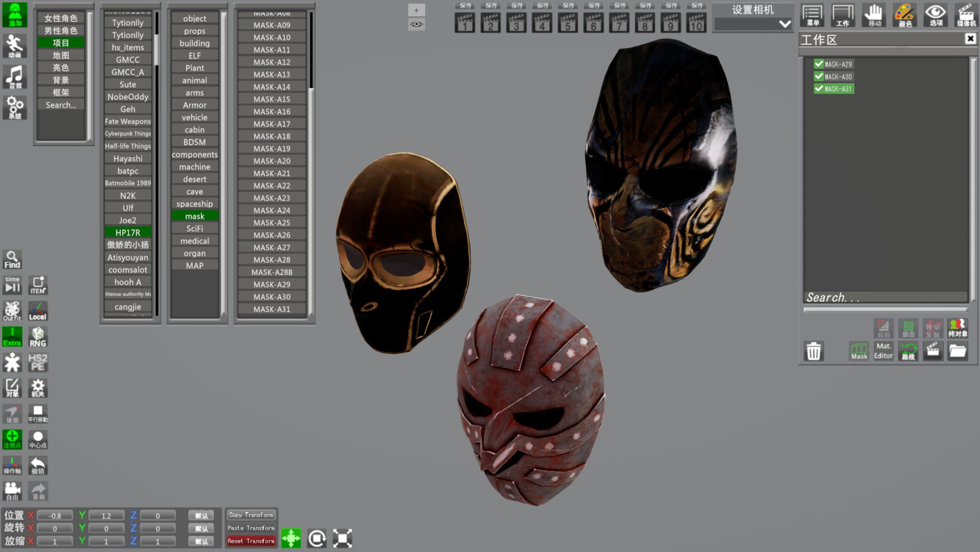980x552 pixels.
Task: Click Paste Transform button
Action: click(x=251, y=528)
